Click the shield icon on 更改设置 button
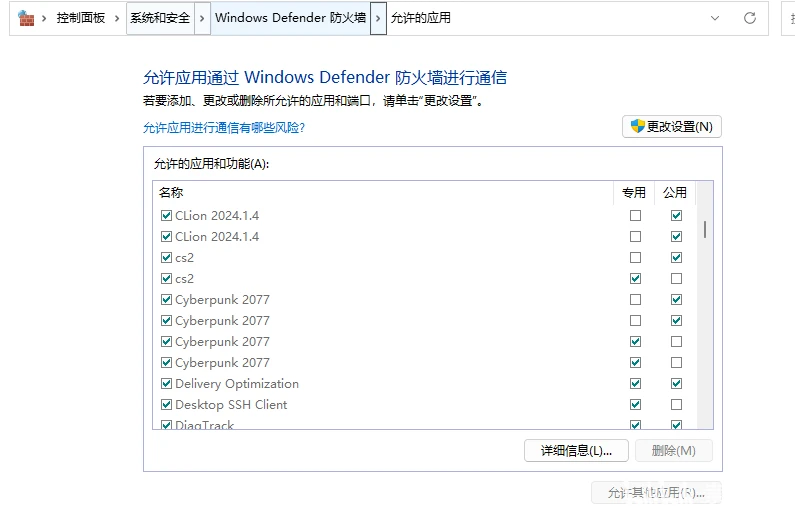This screenshot has width=795, height=509. click(637, 126)
